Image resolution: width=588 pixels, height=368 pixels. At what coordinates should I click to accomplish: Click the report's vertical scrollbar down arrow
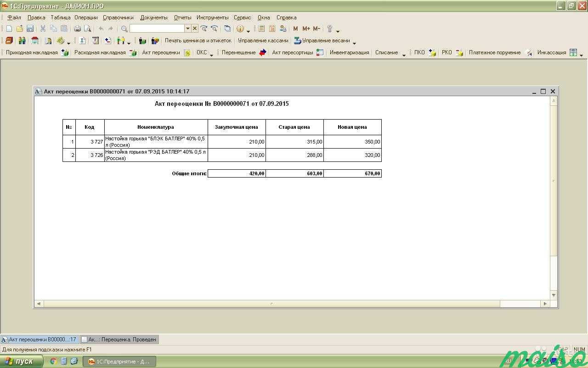(x=554, y=295)
